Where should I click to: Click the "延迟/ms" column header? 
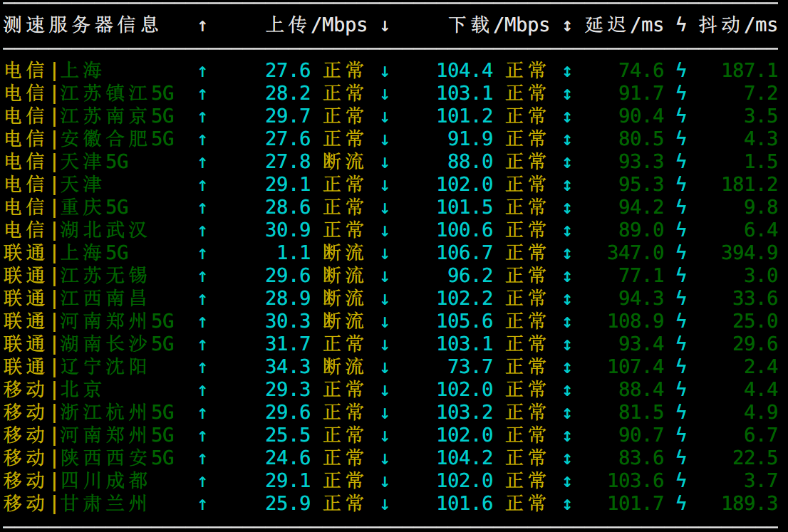coord(624,25)
